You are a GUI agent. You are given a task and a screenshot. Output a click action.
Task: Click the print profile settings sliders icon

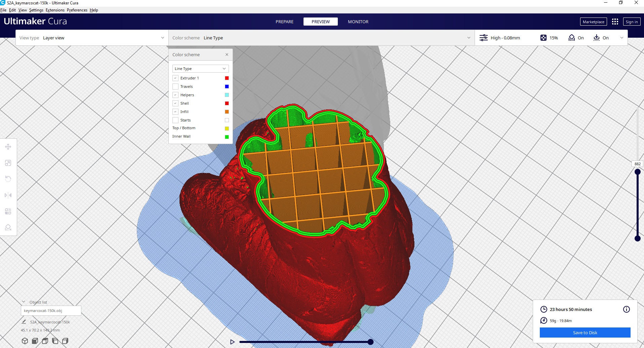pos(484,38)
